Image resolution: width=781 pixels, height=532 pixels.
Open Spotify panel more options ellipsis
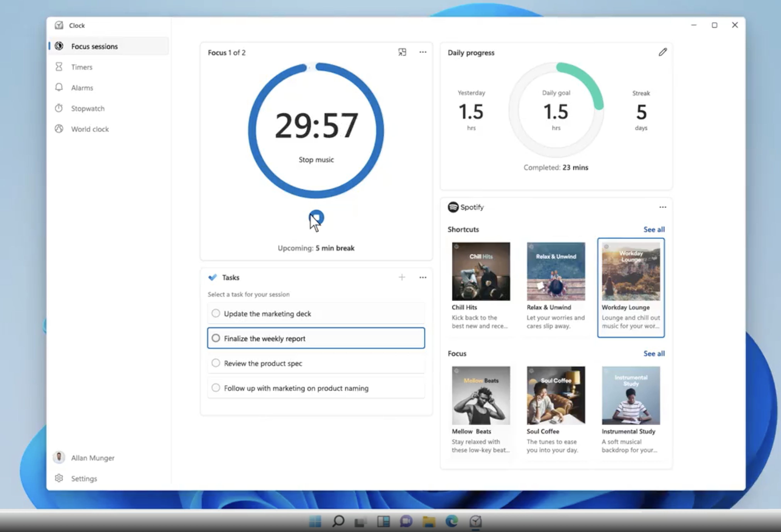(662, 207)
